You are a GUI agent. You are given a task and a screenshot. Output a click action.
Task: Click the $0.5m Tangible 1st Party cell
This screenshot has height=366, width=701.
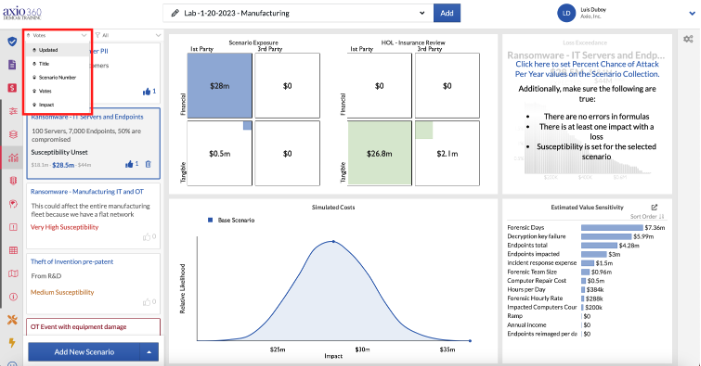[x=220, y=153]
